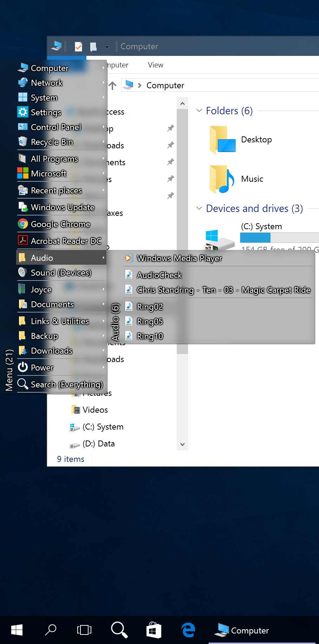
Task: Open the View ribbon tab
Action: click(155, 65)
